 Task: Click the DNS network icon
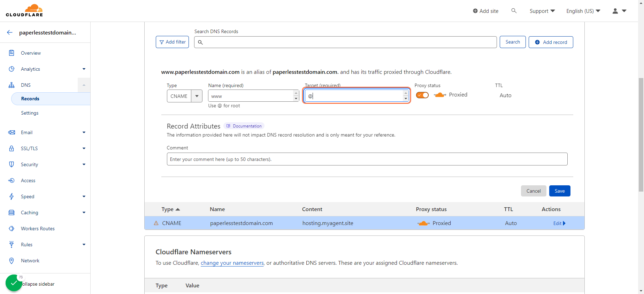(x=11, y=85)
